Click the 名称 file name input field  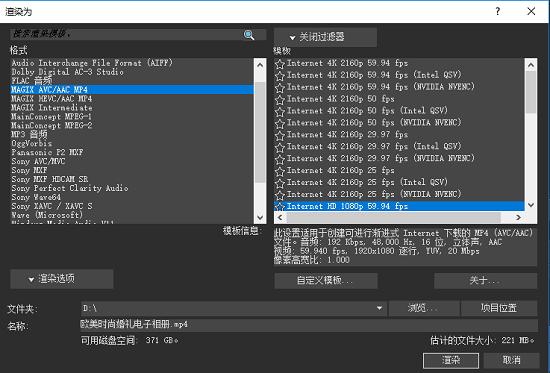[x=309, y=324]
